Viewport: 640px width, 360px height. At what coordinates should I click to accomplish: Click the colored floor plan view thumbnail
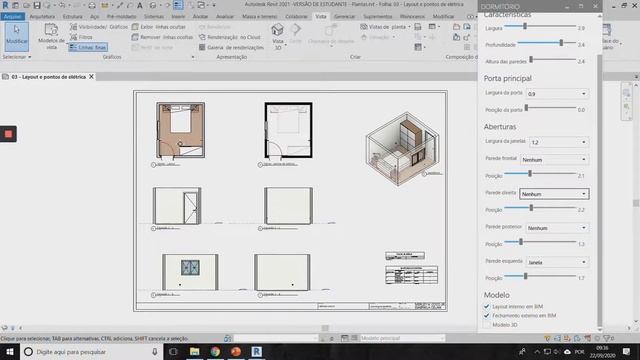[x=180, y=130]
